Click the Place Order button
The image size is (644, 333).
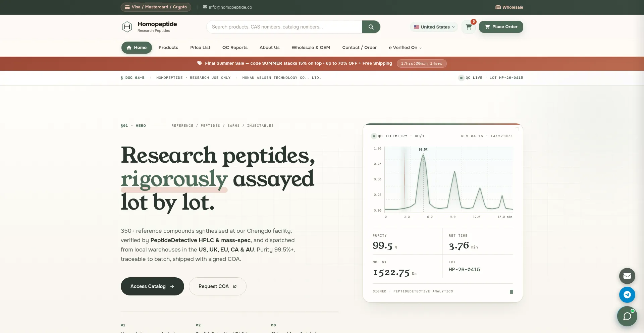click(501, 27)
